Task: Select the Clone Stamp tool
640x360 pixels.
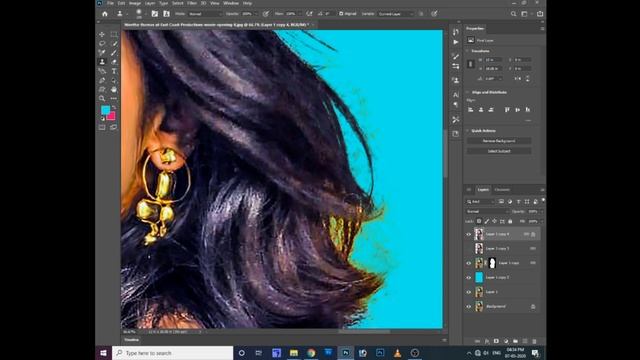Action: coord(102,62)
